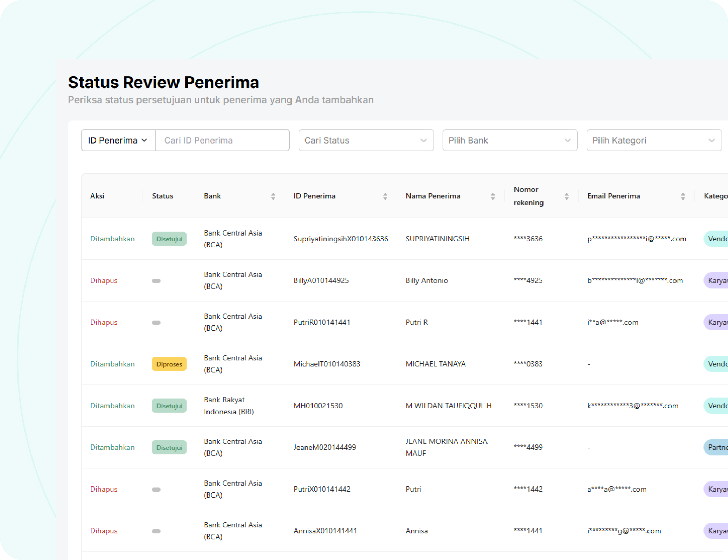This screenshot has height=560, width=728.
Task: Select the AnnisaX010141441 ID cell
Action: point(325,531)
